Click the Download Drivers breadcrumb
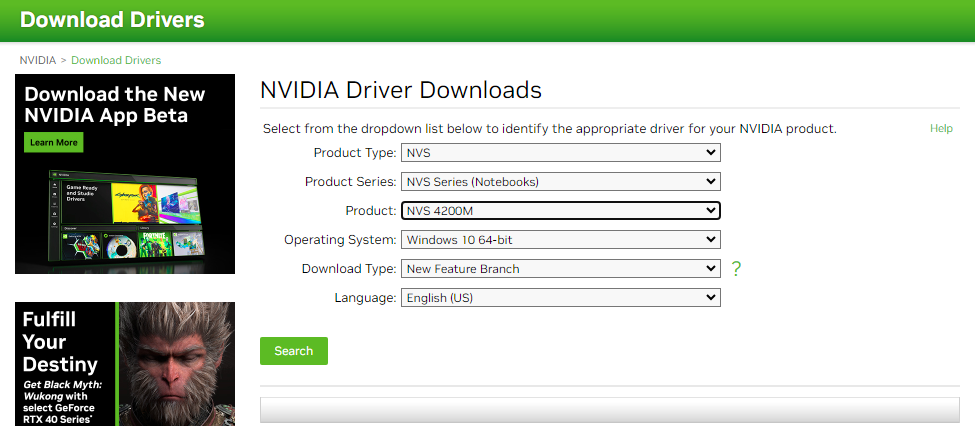This screenshot has width=975, height=426. (x=116, y=60)
